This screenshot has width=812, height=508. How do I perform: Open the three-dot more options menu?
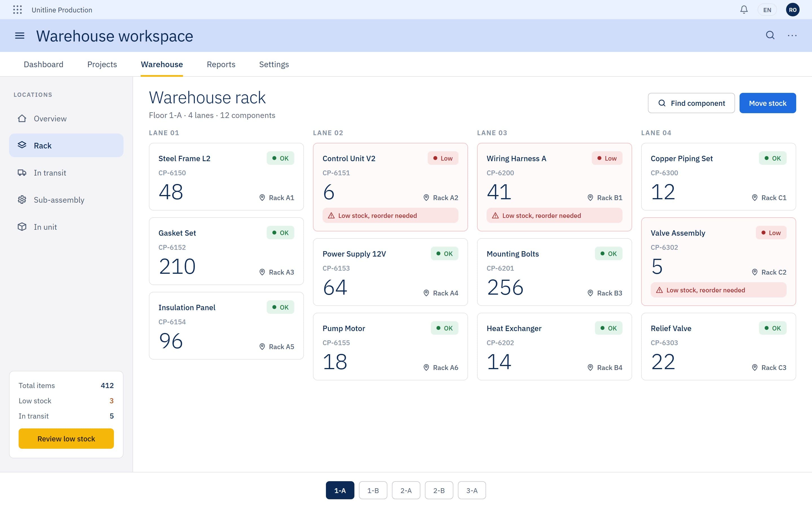pos(792,35)
